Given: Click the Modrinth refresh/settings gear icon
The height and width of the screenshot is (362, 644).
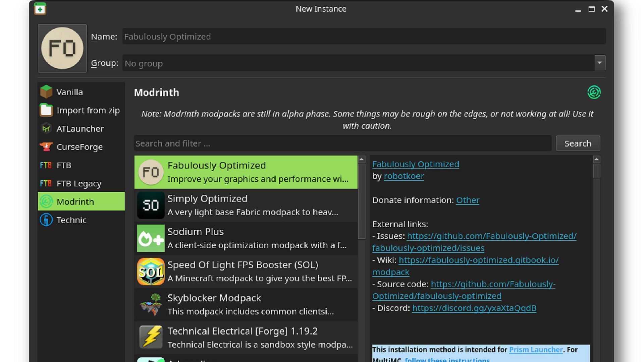Looking at the screenshot, I should click(594, 92).
